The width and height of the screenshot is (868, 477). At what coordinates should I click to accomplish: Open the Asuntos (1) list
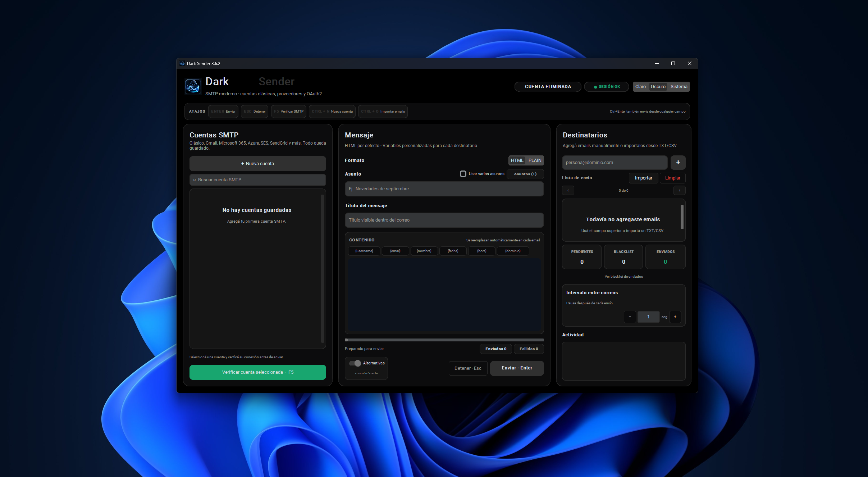click(525, 174)
